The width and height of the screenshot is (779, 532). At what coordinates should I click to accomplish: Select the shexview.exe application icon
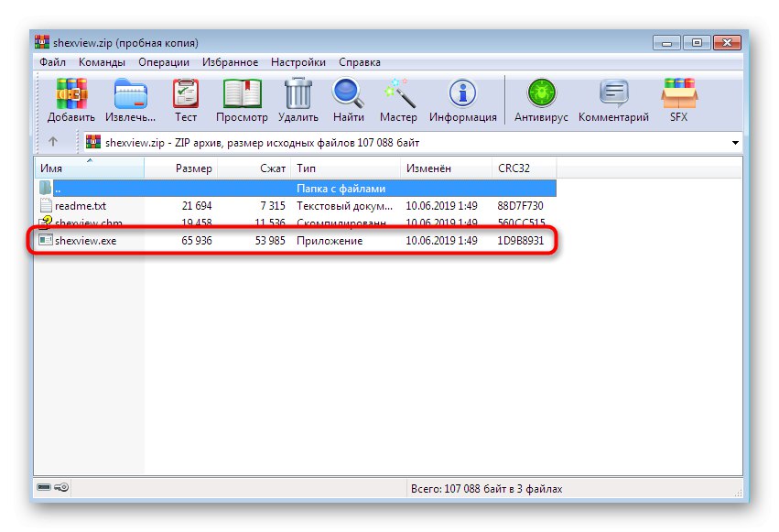(46, 241)
